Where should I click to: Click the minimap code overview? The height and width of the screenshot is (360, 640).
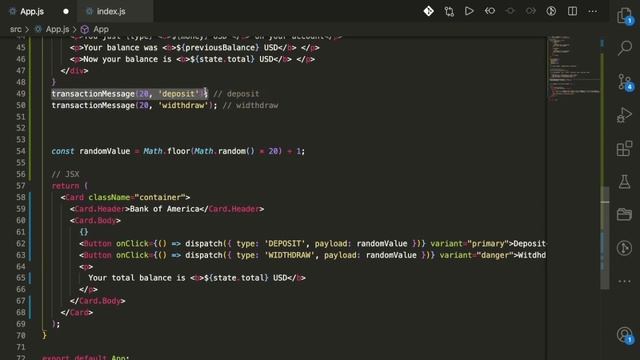click(x=573, y=69)
